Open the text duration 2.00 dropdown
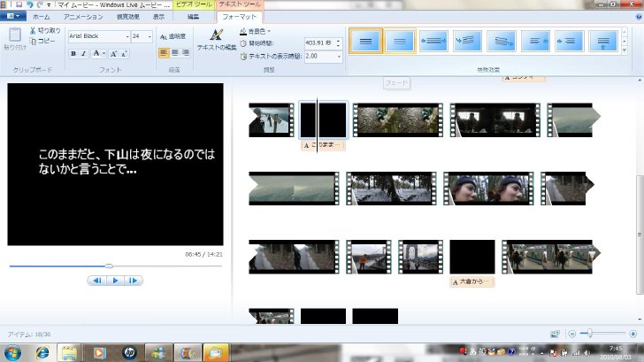The image size is (644, 362). tap(340, 57)
